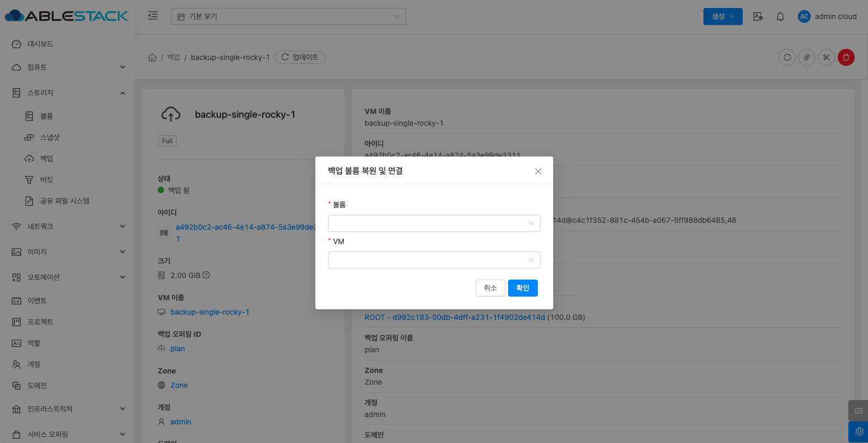The height and width of the screenshot is (443, 868).
Task: Click the paperclip restore volume icon
Action: click(806, 57)
